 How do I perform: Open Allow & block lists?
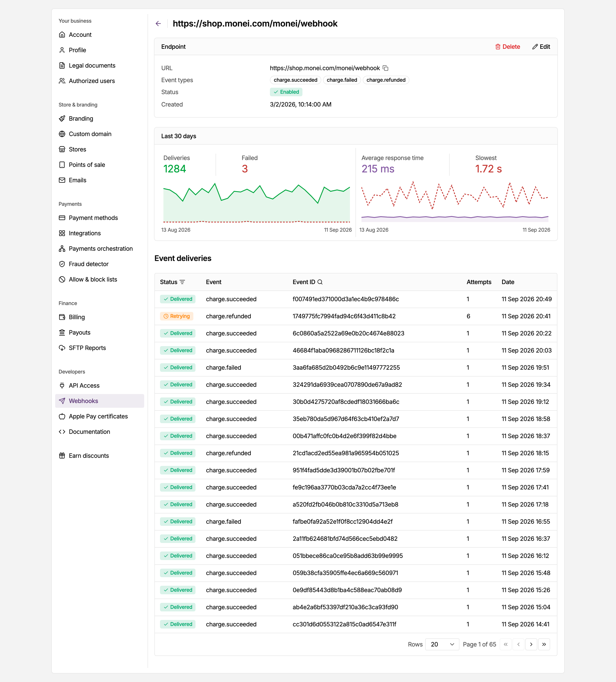pos(100,279)
